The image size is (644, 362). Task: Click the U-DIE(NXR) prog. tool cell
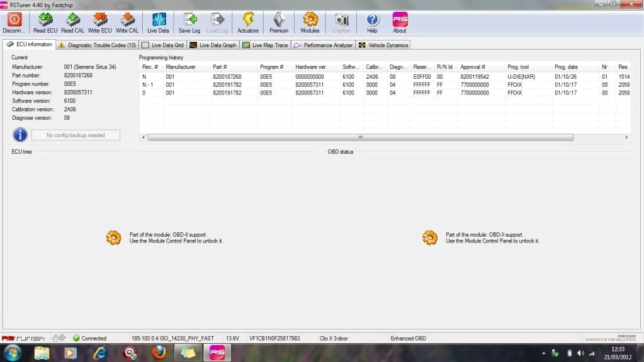tap(521, 76)
